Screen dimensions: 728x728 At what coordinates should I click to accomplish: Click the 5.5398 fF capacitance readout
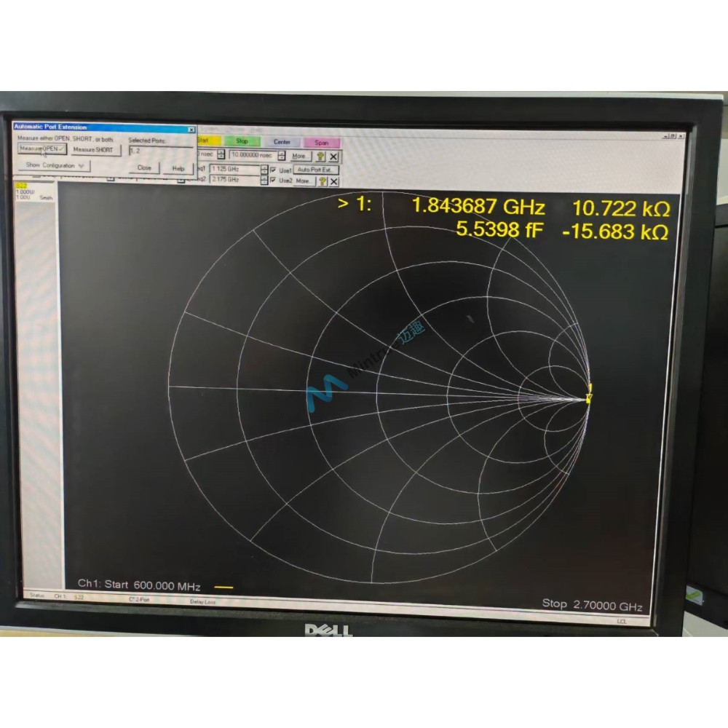click(x=499, y=229)
